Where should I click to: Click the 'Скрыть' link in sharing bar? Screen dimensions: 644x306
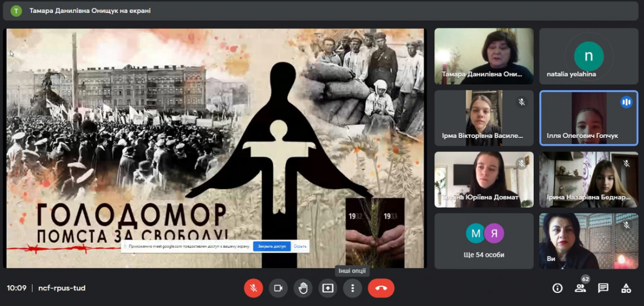click(x=300, y=247)
